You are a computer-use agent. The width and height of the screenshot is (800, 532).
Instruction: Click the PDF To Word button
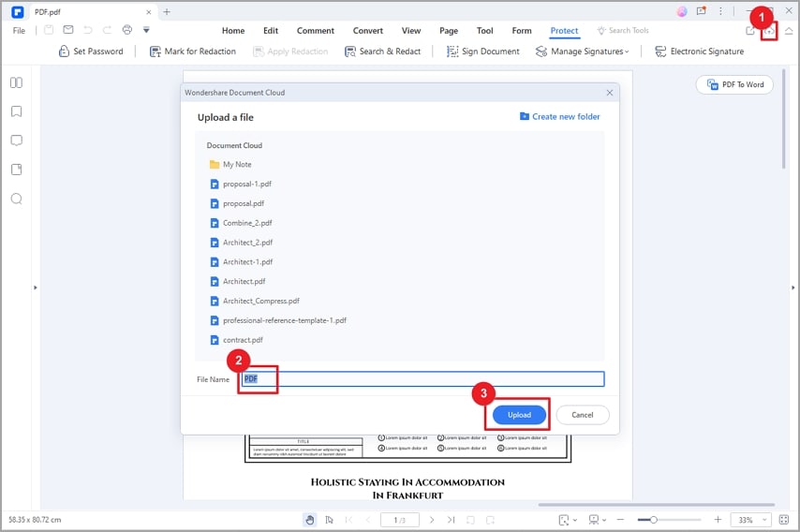click(734, 84)
